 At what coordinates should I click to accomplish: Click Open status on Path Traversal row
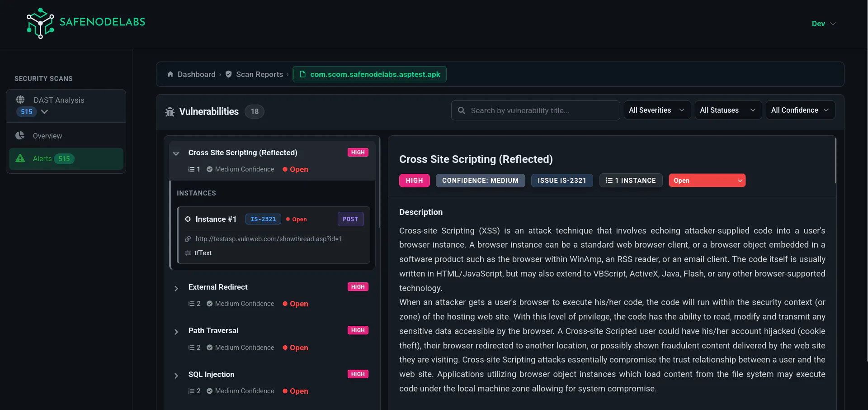coord(295,348)
